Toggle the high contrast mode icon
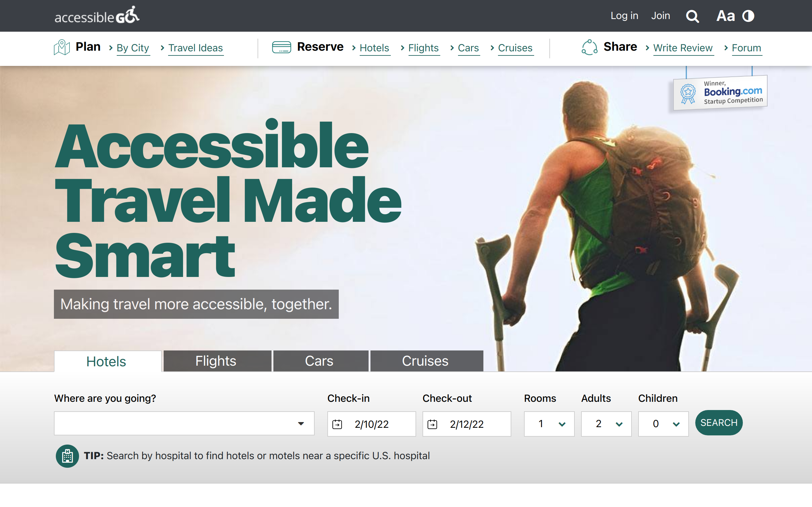The height and width of the screenshot is (507, 812). [748, 16]
